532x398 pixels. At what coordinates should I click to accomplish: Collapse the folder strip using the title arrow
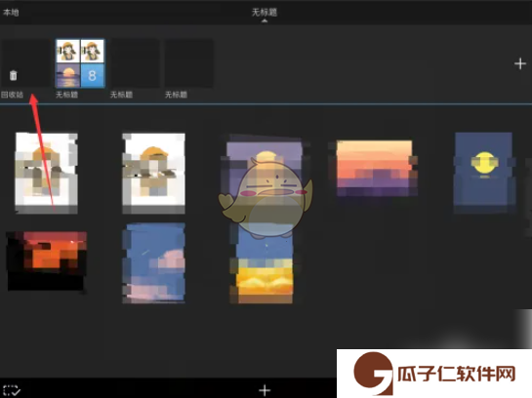tap(265, 20)
